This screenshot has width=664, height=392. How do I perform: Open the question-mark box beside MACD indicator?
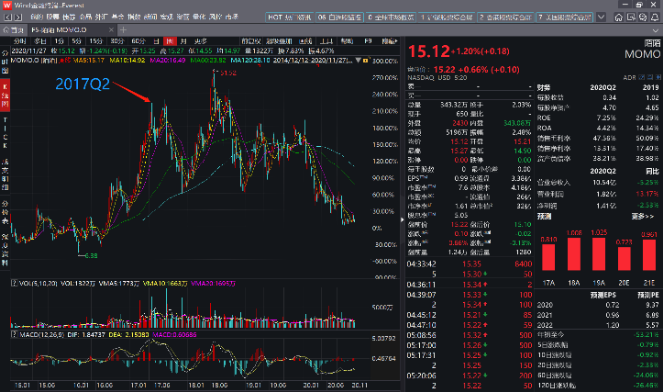click(14, 335)
